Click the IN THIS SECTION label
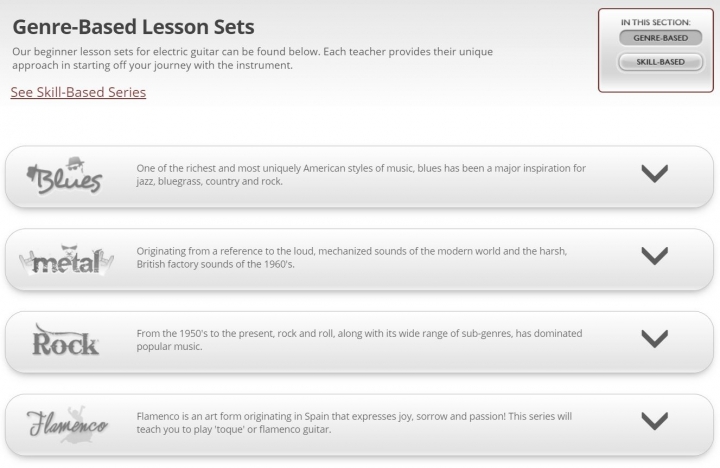This screenshot has width=720, height=468. point(655,22)
